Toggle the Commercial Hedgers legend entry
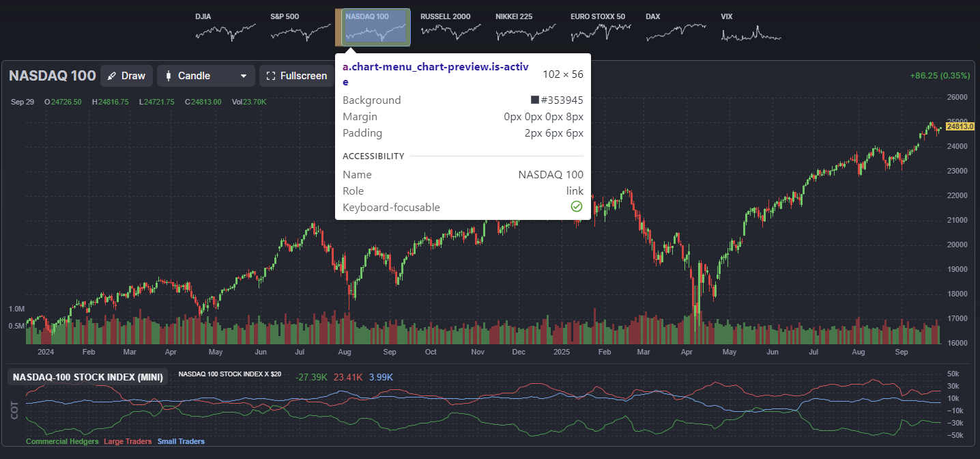 62,441
